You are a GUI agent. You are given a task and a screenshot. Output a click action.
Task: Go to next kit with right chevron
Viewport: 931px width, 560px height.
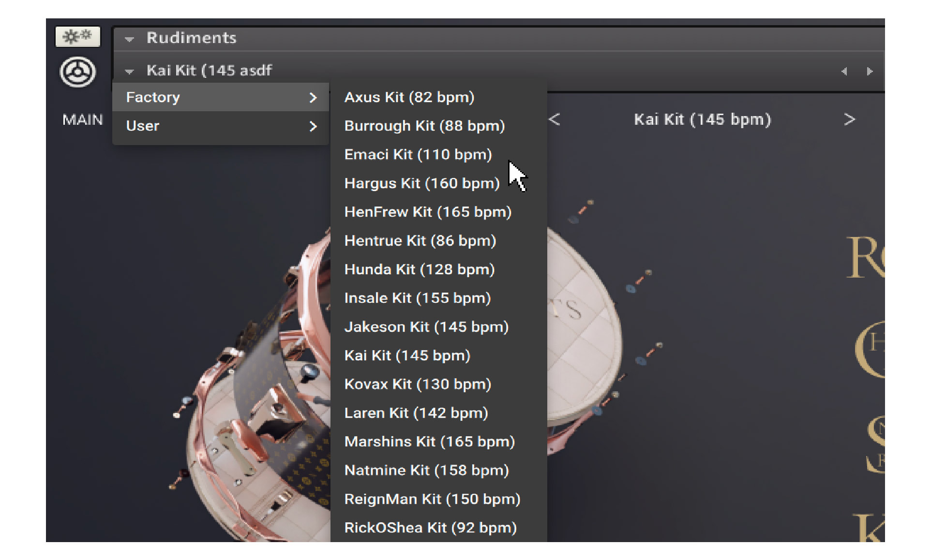(x=849, y=119)
